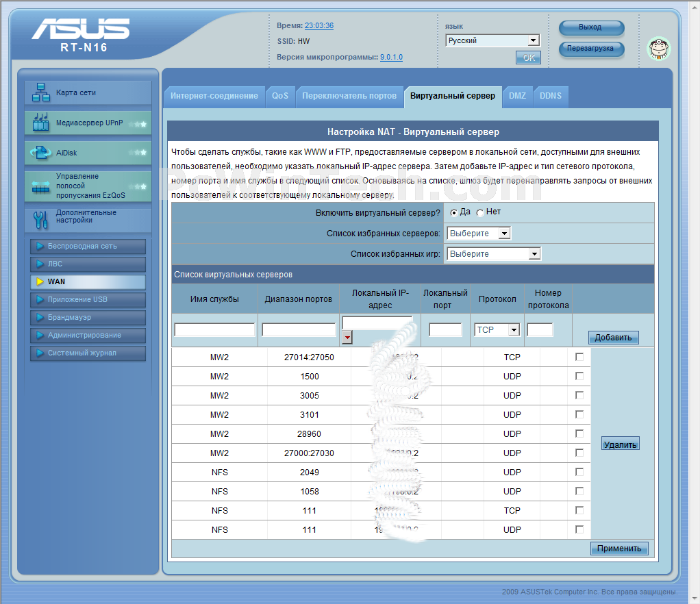Click the protocol number input field

coord(540,329)
